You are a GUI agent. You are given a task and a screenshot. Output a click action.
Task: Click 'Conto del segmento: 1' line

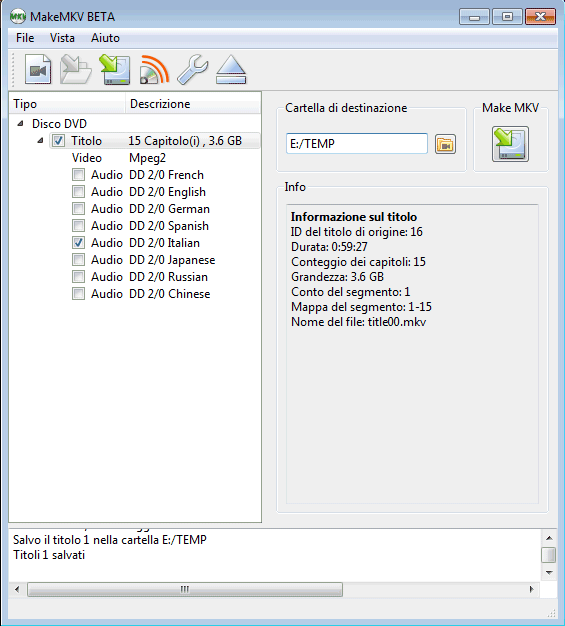tap(351, 292)
